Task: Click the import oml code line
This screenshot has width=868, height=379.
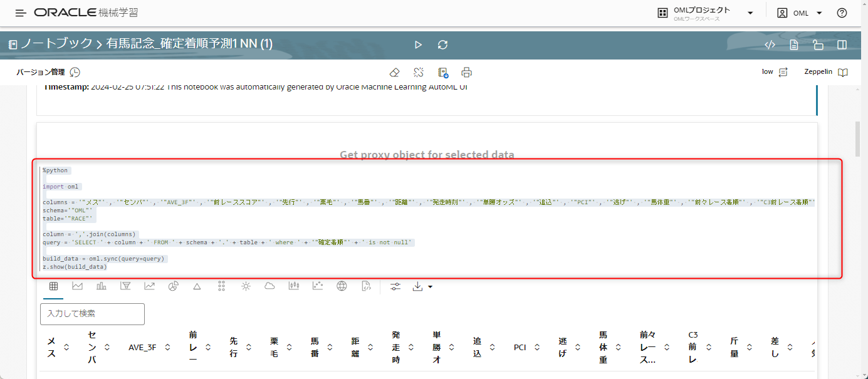Action: (x=61, y=187)
